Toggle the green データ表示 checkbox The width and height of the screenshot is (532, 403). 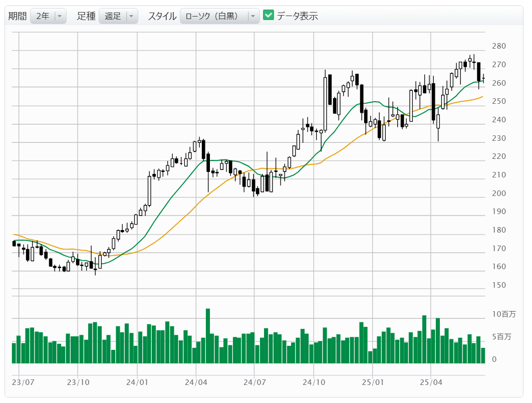(x=269, y=16)
